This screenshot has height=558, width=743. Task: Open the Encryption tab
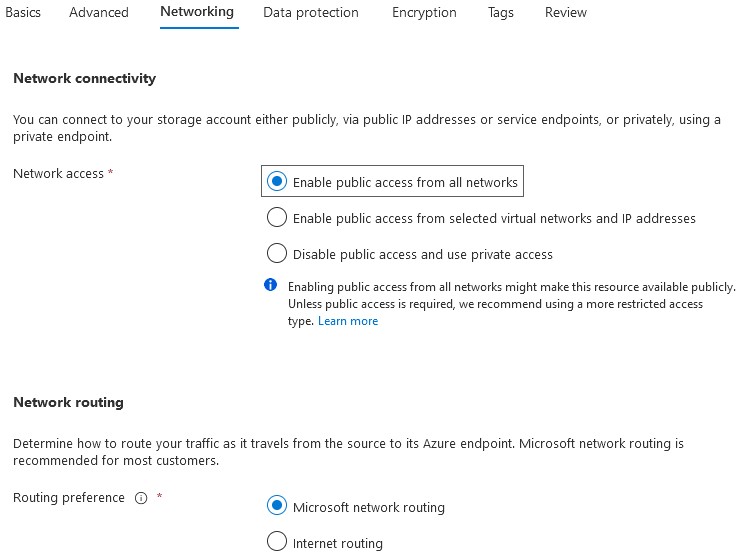[424, 12]
